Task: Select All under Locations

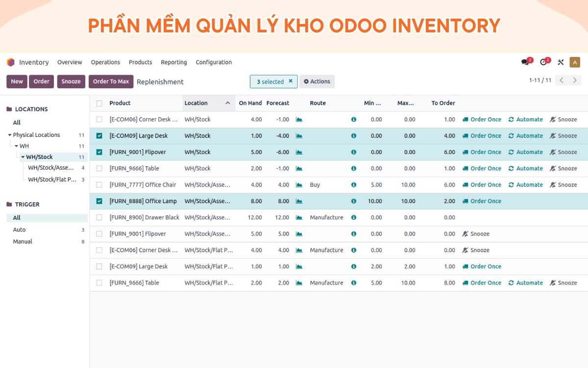Action: (17, 123)
